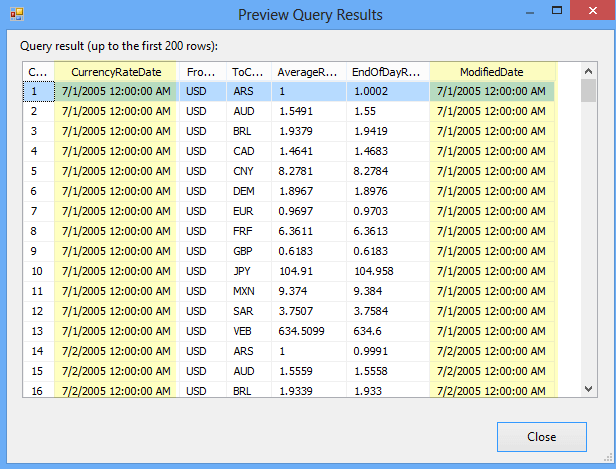616x469 pixels.
Task: Click the EndOfDayR... column header
Action: click(387, 72)
